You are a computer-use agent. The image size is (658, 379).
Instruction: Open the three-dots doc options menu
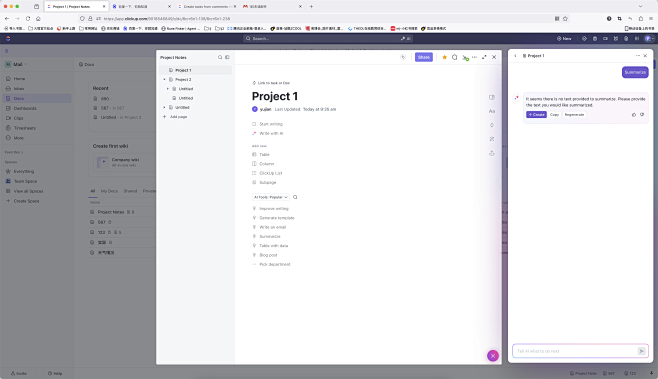pyautogui.click(x=474, y=57)
